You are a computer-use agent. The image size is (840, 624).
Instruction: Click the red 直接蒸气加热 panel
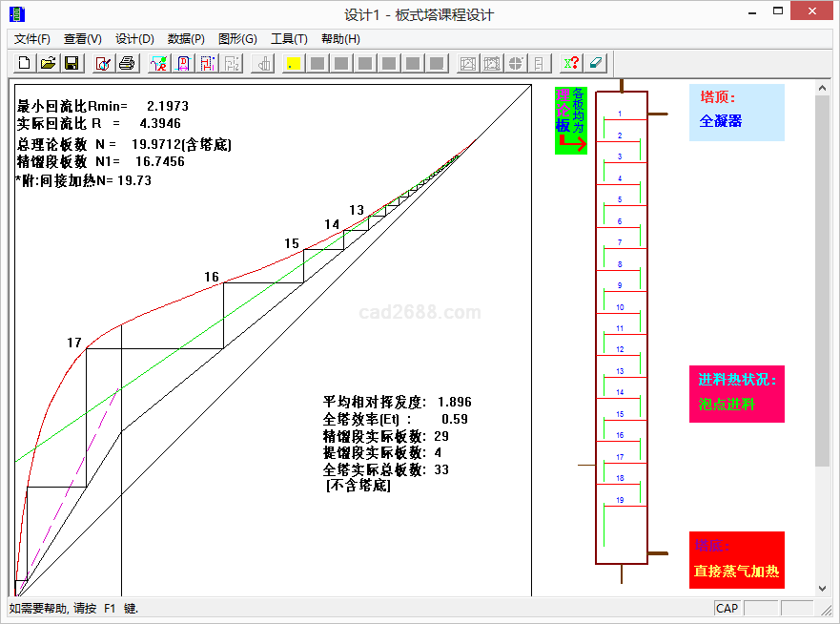click(x=736, y=560)
